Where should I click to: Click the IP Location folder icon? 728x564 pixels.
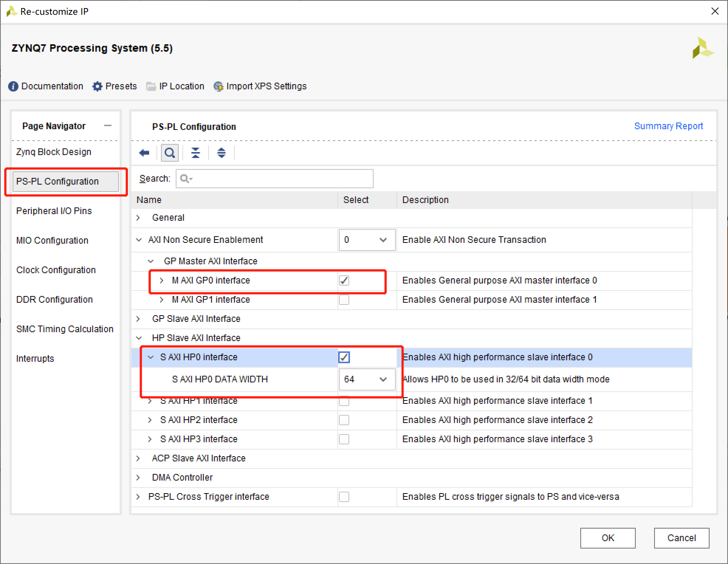tap(151, 86)
